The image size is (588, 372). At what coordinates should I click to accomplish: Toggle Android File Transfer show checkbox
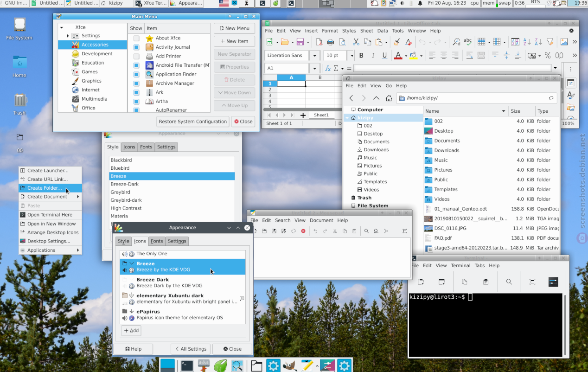click(136, 65)
